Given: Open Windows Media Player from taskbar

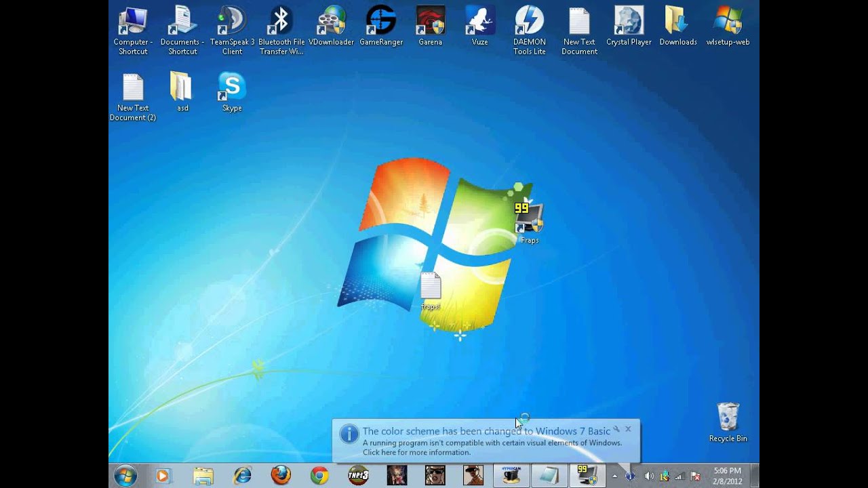Looking at the screenshot, I should click(x=163, y=476).
